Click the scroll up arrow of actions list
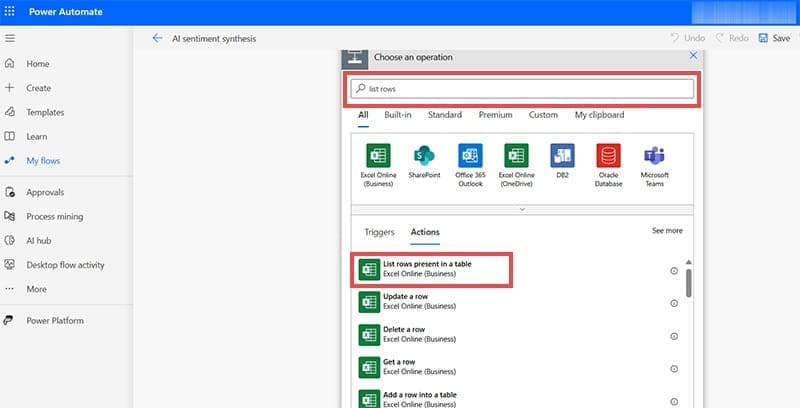Image resolution: width=800 pixels, height=408 pixels. [x=689, y=262]
